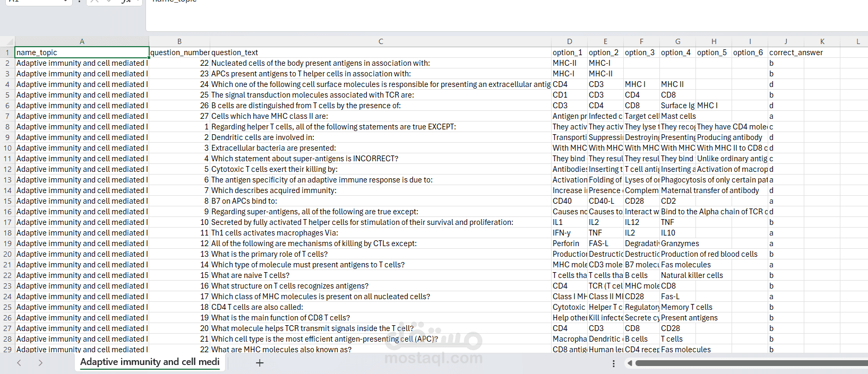Click question 'B cells are distinguished from T cells'
Screen dimensions: 868x374
tap(381, 106)
